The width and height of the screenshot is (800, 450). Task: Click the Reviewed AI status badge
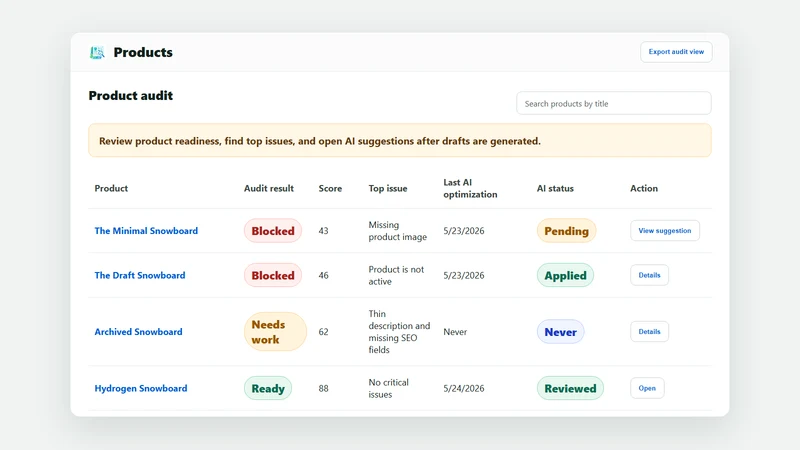[x=570, y=388]
